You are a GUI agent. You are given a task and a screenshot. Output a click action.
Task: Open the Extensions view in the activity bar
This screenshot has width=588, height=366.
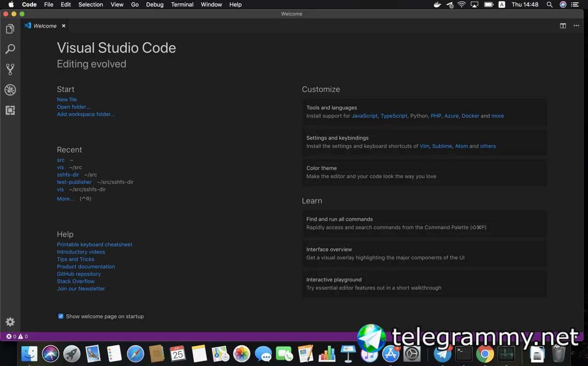pyautogui.click(x=10, y=110)
